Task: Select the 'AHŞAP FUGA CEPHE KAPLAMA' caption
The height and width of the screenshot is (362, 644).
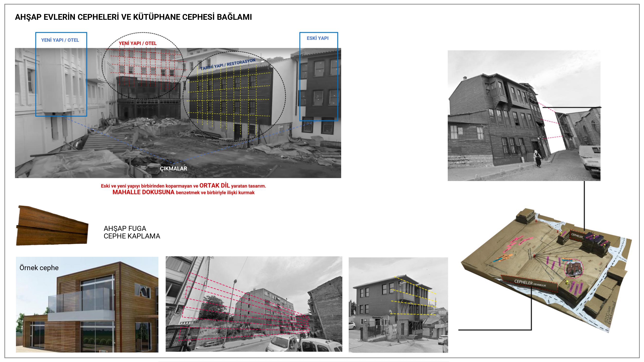Action: [x=132, y=232]
